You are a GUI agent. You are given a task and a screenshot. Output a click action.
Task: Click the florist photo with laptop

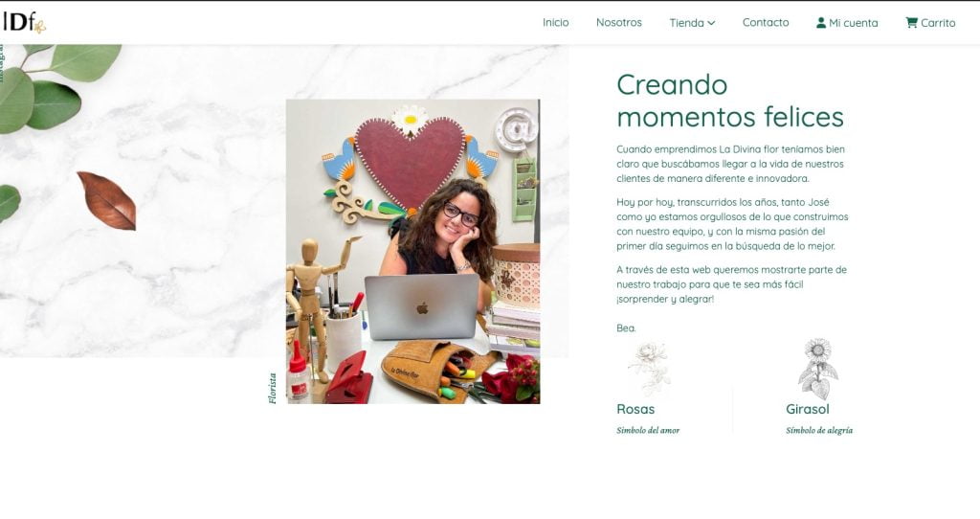pos(413,252)
